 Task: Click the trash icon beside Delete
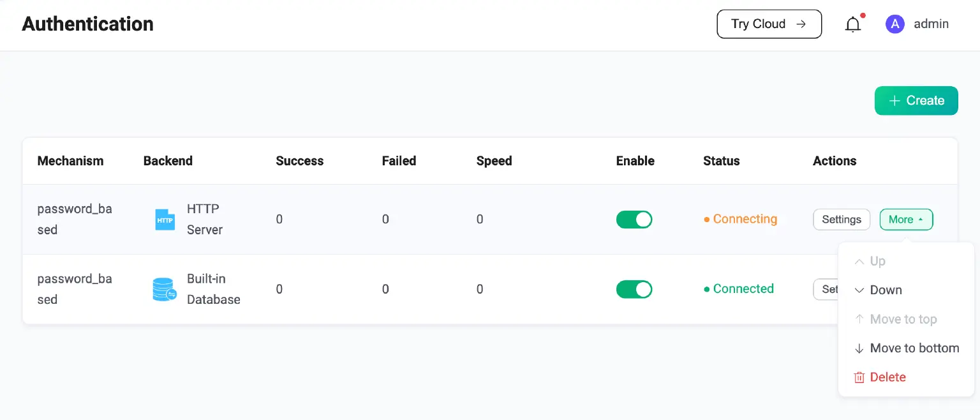(x=859, y=377)
